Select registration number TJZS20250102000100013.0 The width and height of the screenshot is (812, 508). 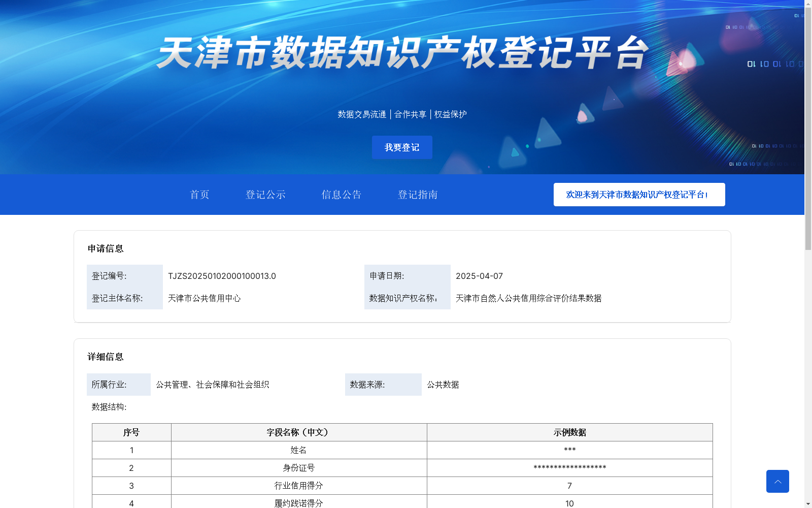point(222,276)
